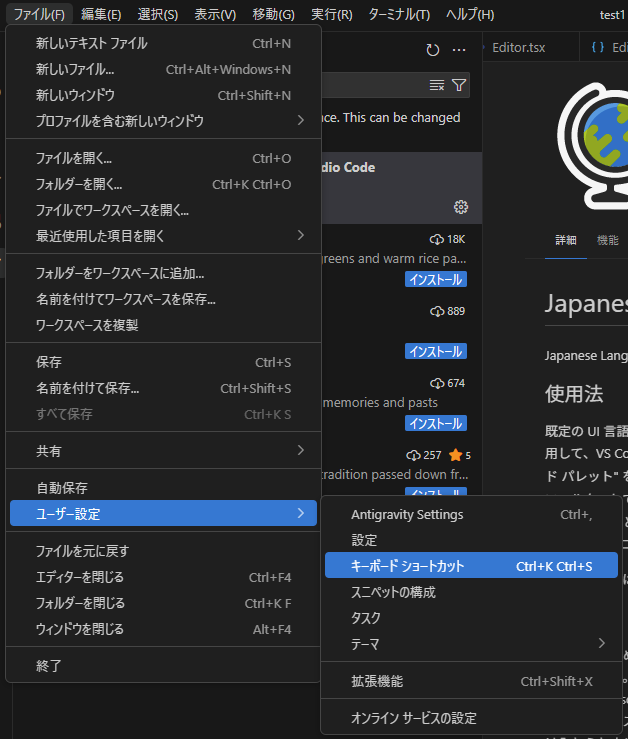
Task: Click 名前を付けて保存... menu entry
Action: 163,388
